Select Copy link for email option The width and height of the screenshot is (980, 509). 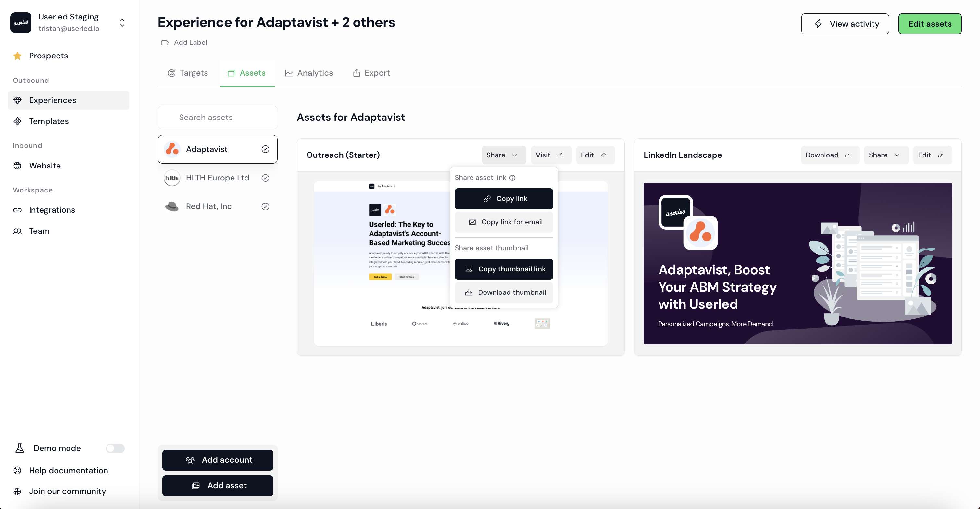coord(504,222)
